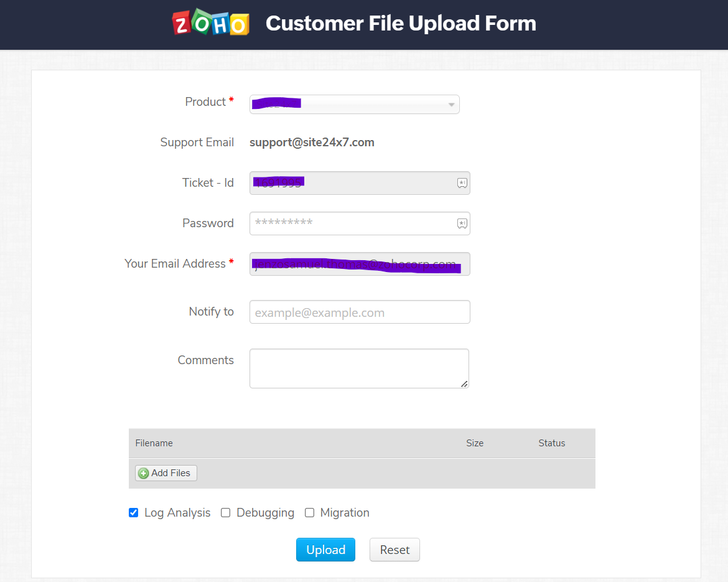
Task: Click the Notify to email field
Action: click(360, 312)
